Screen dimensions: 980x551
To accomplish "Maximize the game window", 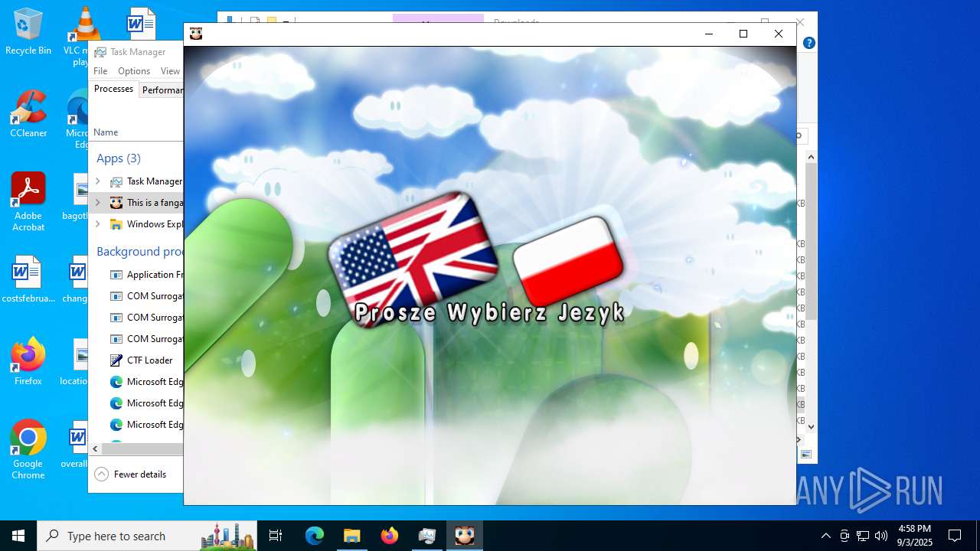I will [743, 34].
